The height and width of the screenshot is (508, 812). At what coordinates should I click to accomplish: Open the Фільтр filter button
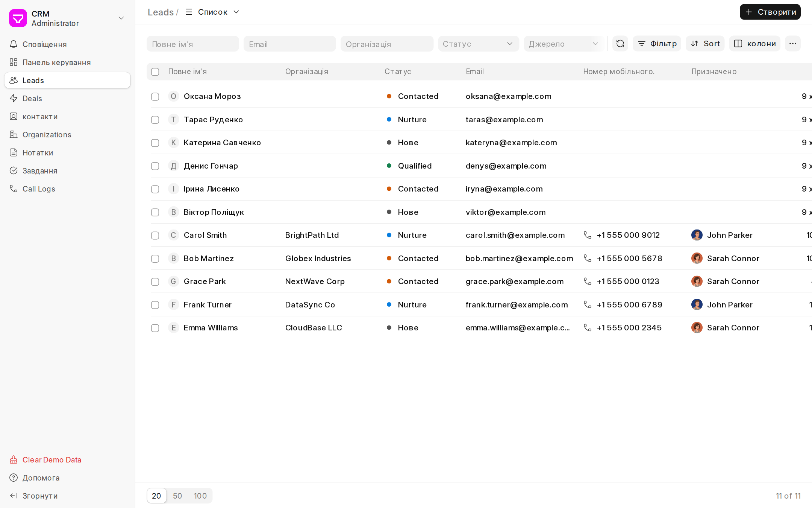(x=657, y=44)
